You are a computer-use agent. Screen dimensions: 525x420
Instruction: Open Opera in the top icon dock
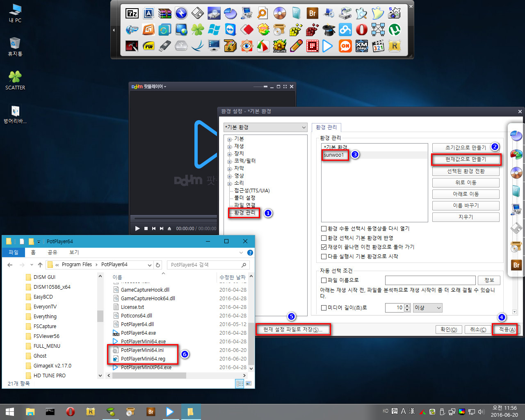[362, 30]
